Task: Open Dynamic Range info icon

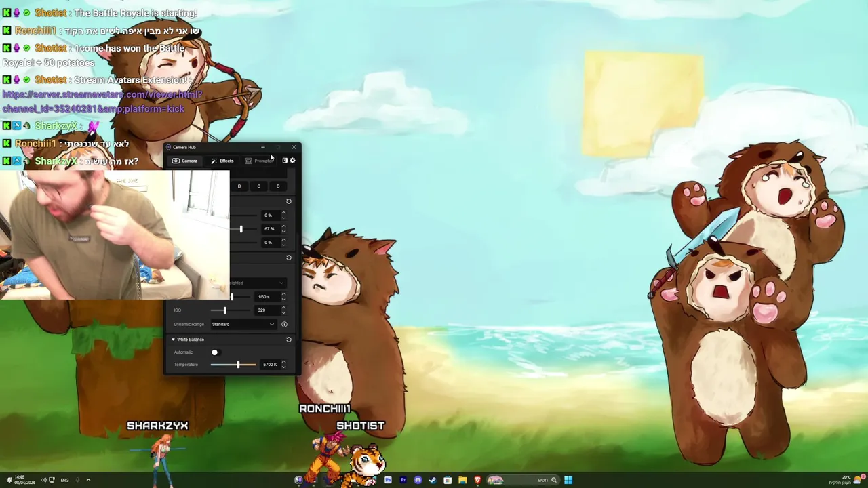Action: coord(284,324)
